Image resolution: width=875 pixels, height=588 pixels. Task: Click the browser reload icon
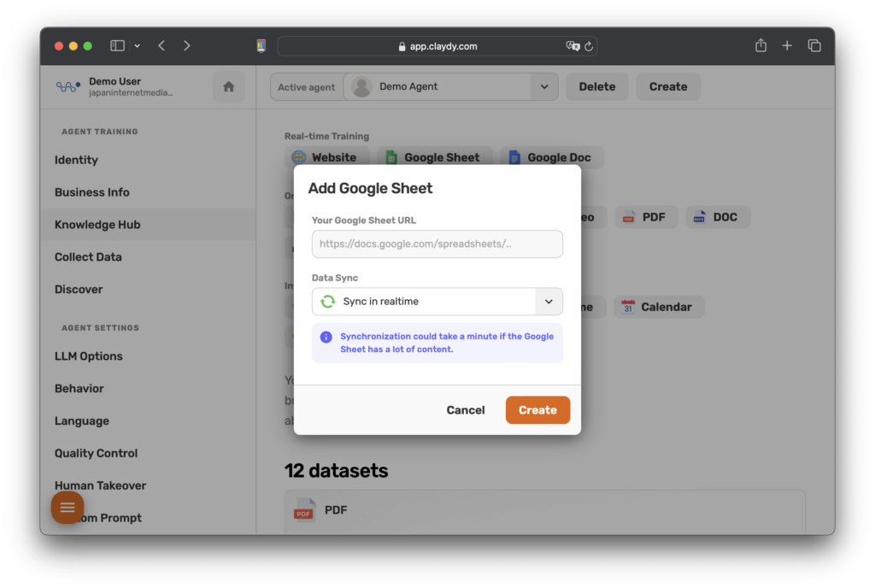589,46
